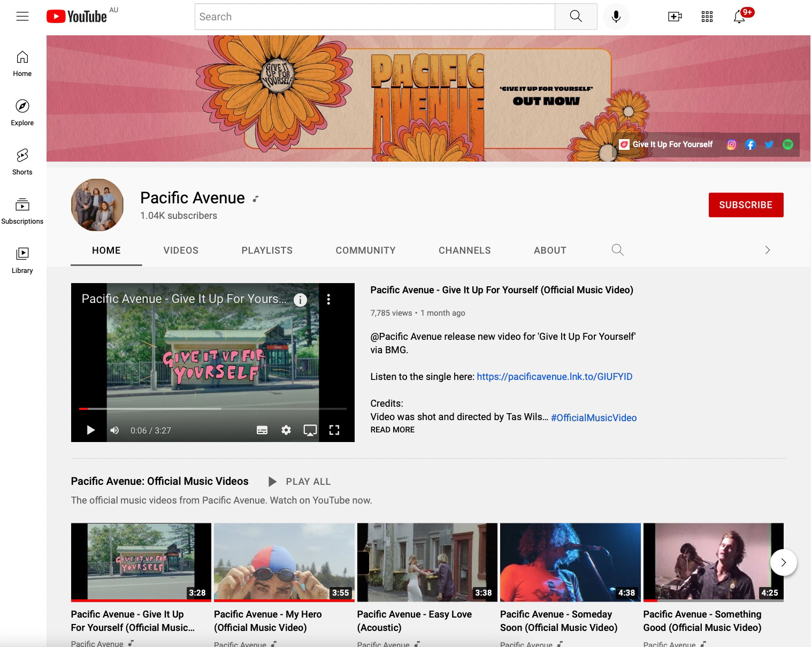Open Library in the sidebar

pos(22,261)
